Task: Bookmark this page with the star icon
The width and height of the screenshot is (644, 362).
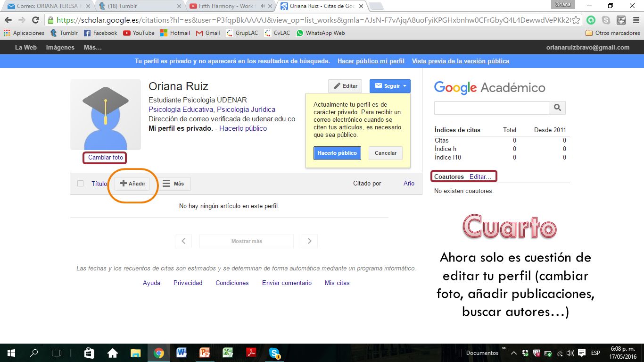Action: click(x=576, y=20)
